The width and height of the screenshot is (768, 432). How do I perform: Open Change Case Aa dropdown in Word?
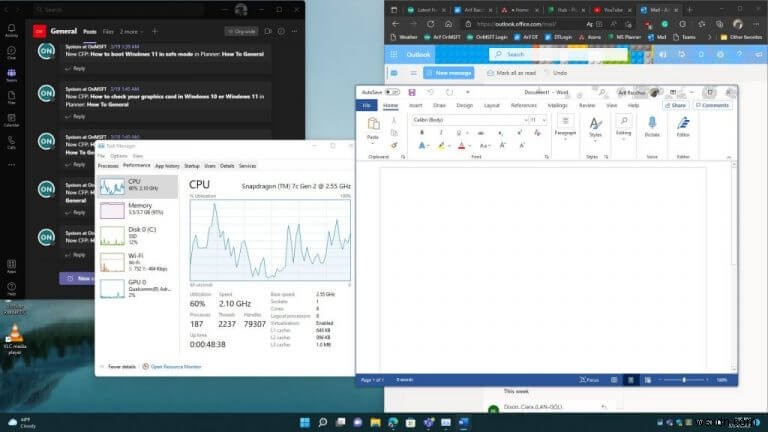coord(484,145)
